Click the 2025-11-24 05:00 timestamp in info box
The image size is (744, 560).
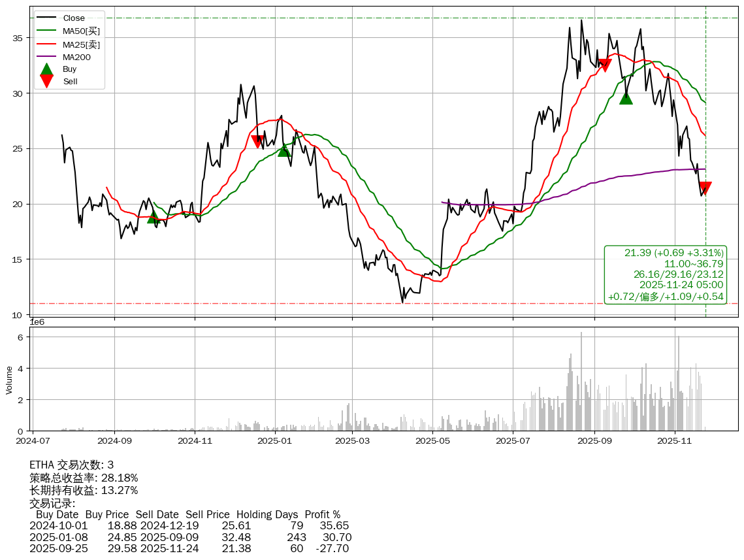(x=681, y=285)
